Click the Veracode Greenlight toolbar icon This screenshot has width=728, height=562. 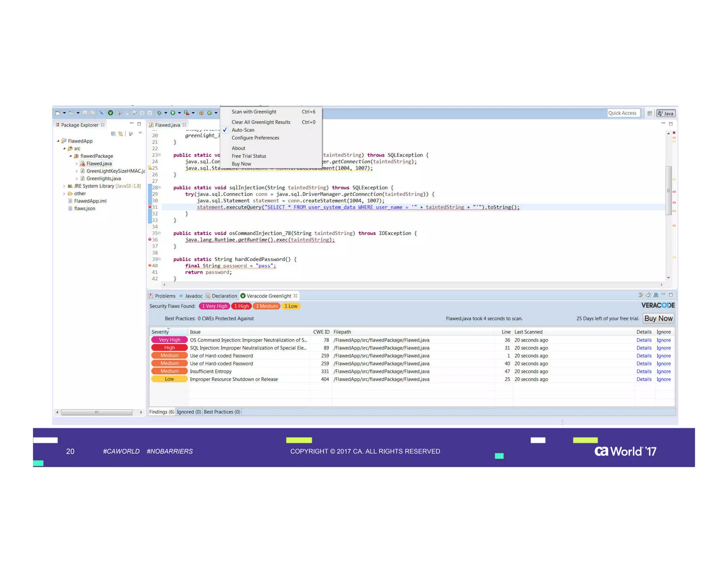(111, 113)
